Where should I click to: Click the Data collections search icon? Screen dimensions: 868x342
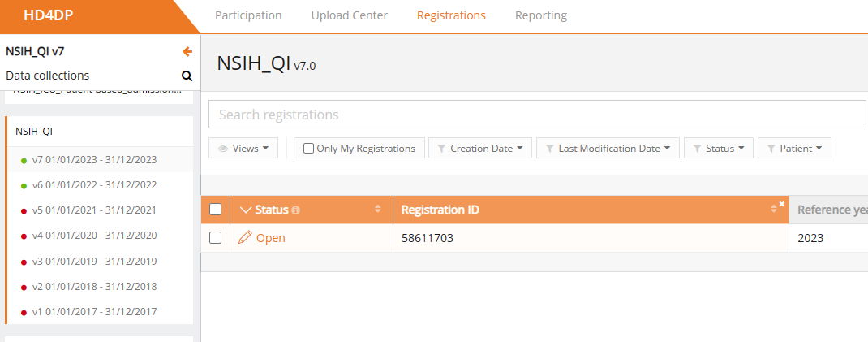pos(187,76)
